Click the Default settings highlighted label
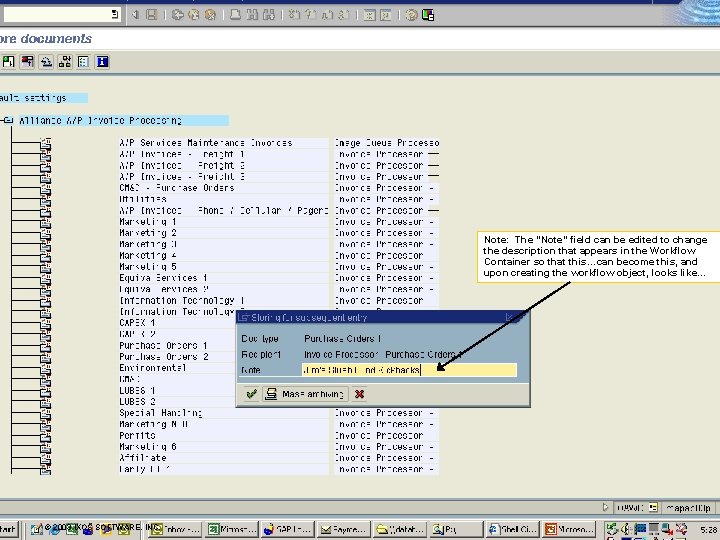720x540 pixels. pos(43,98)
